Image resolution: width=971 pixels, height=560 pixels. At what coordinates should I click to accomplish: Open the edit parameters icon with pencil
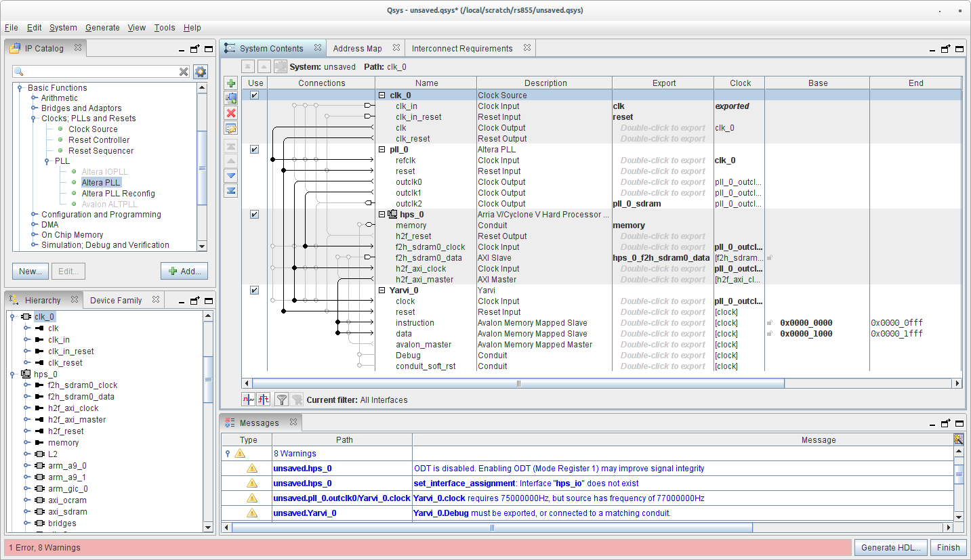(231, 128)
